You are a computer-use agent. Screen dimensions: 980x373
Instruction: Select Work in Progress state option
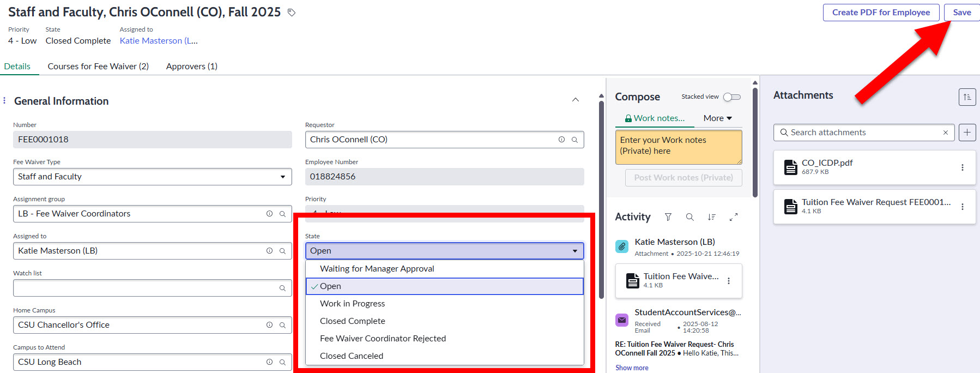(x=352, y=304)
